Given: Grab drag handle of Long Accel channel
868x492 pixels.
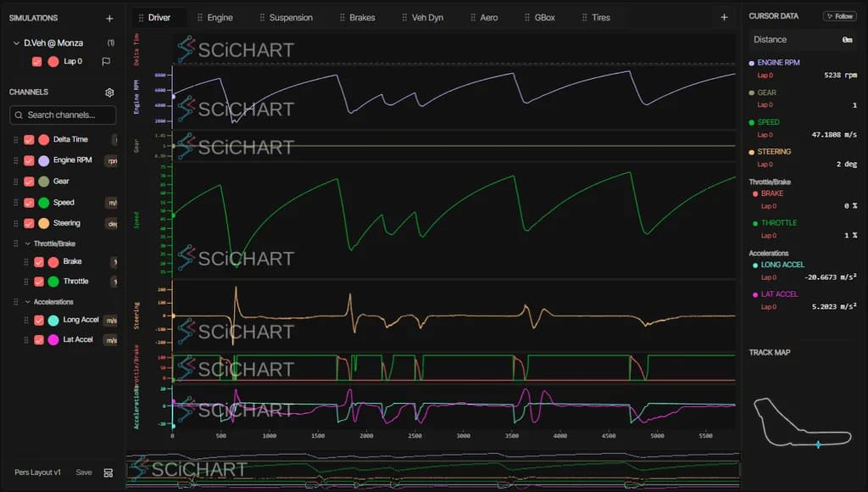Looking at the screenshot, I should tap(26, 320).
